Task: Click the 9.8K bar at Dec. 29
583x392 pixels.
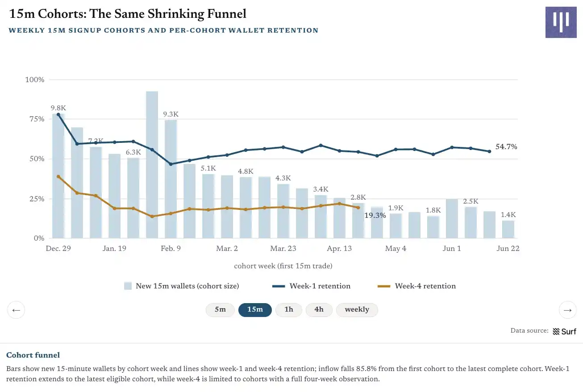Action: [x=58, y=176]
